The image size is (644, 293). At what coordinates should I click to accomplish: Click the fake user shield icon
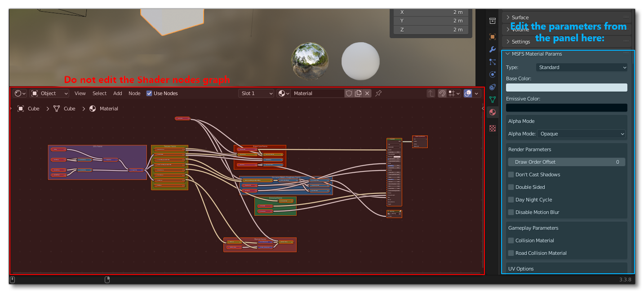(x=349, y=93)
